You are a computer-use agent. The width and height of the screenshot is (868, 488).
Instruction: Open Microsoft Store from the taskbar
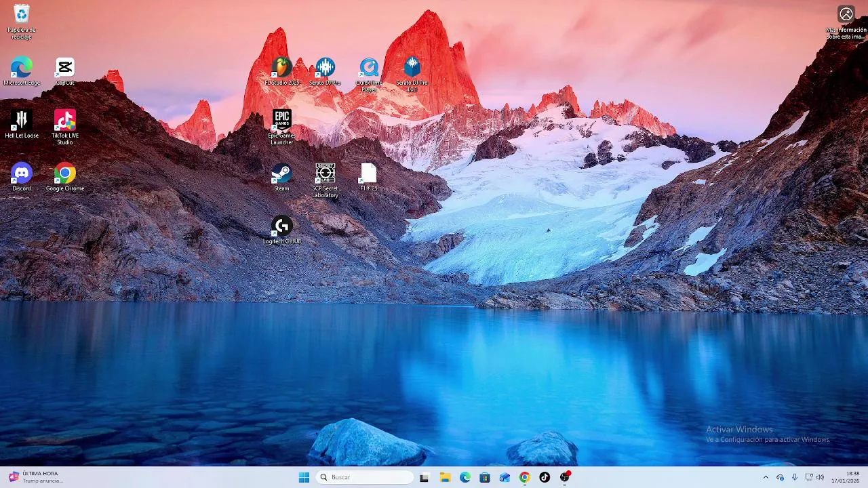click(485, 477)
